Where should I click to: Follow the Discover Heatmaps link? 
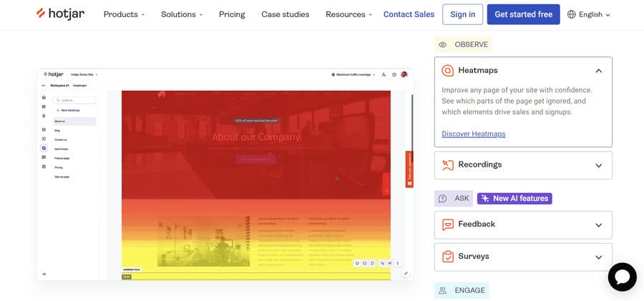coord(474,134)
